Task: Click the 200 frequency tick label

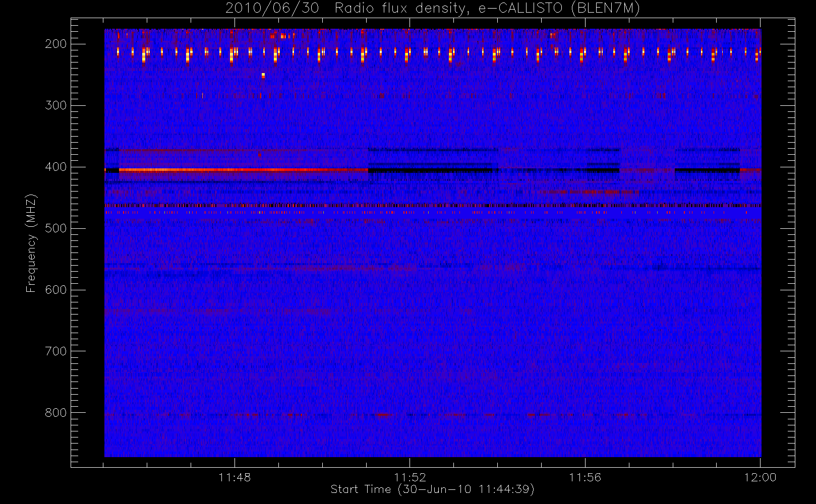Action: pyautogui.click(x=56, y=44)
